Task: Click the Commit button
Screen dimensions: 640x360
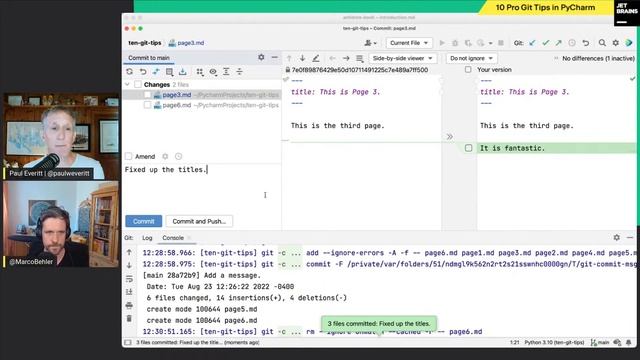Action: point(144,221)
